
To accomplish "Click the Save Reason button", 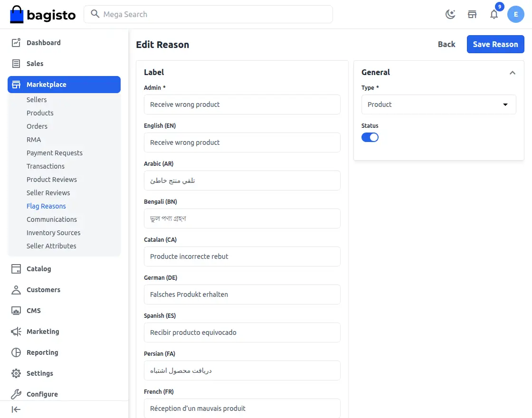I will tap(495, 44).
